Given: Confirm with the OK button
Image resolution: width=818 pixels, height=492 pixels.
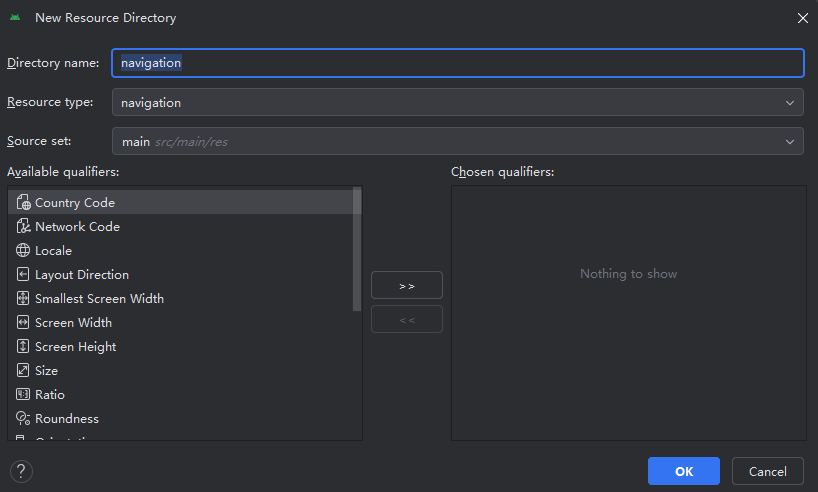Looking at the screenshot, I should point(684,471).
